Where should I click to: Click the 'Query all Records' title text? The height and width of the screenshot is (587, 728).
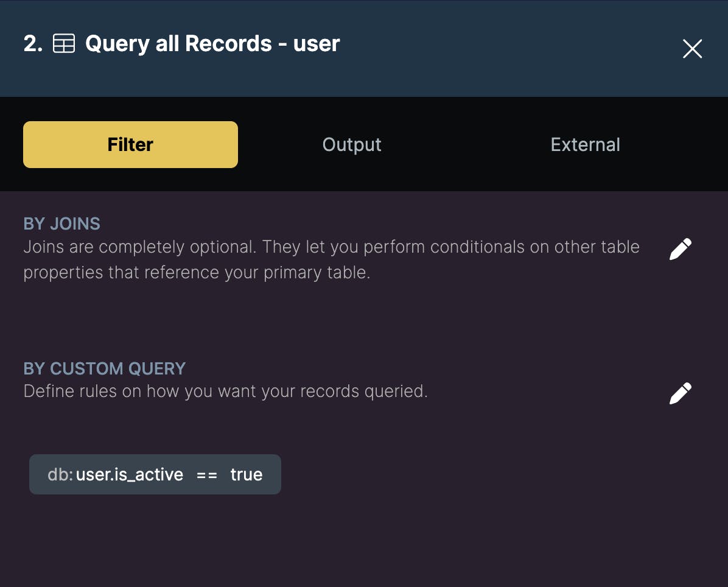pyautogui.click(x=178, y=44)
